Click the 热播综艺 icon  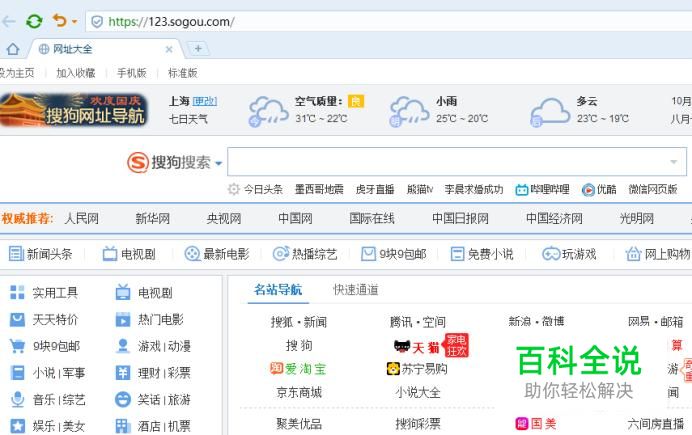(281, 254)
